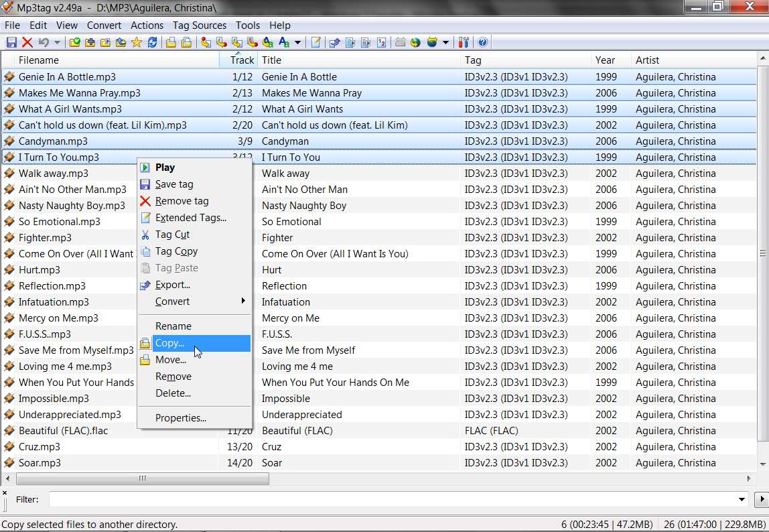
Task: Sort by the Title column header
Action: [359, 60]
